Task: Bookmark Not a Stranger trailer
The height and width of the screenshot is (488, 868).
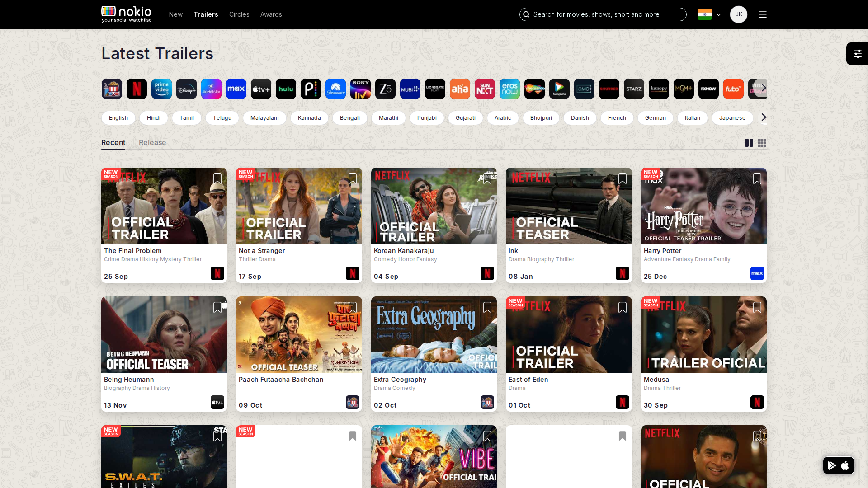Action: 353,178
